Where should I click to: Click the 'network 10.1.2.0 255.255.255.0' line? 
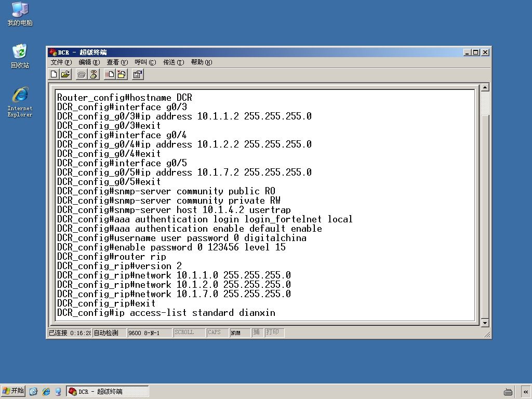174,285
